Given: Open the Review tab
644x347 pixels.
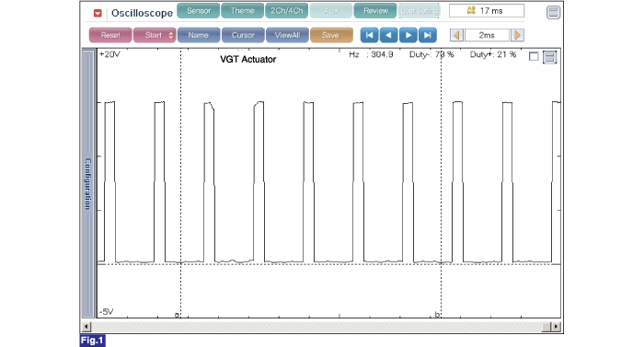Looking at the screenshot, I should [x=375, y=11].
